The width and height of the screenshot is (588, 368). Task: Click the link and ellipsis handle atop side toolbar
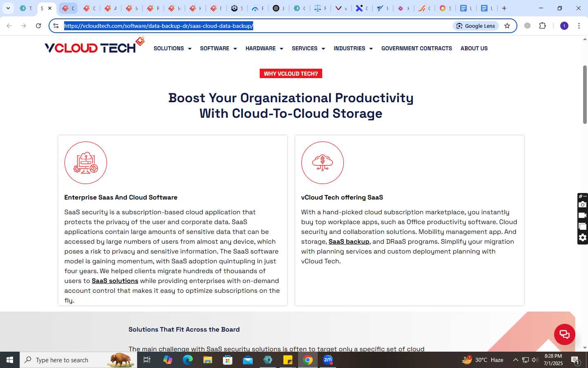coord(583,196)
